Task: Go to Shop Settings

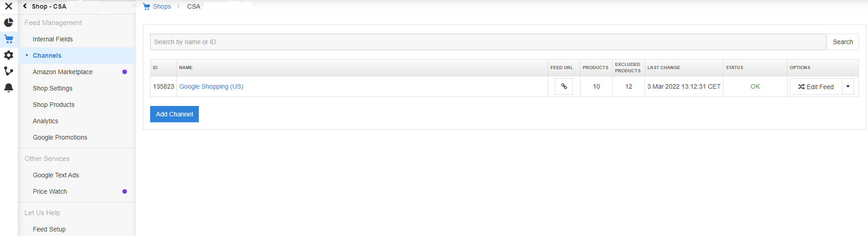Action: point(53,88)
